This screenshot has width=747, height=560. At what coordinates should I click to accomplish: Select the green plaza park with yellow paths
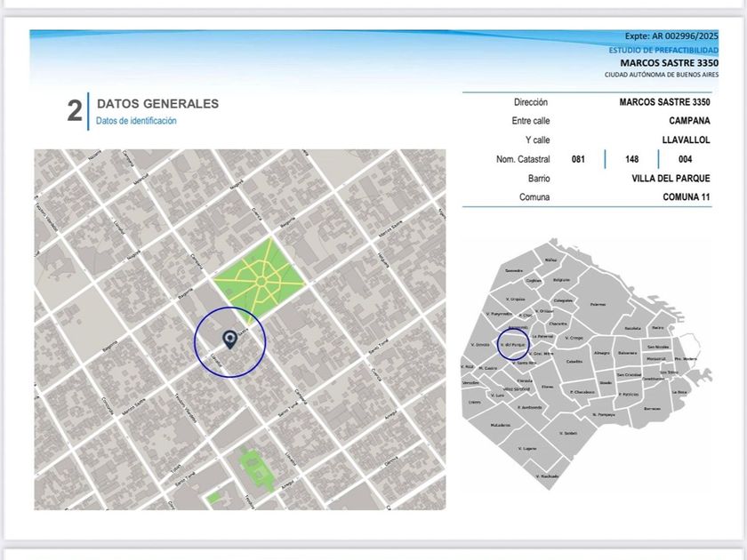(260, 281)
